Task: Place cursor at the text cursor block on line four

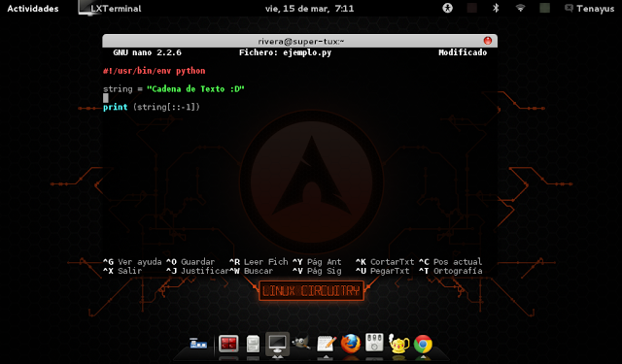Action: (106, 98)
